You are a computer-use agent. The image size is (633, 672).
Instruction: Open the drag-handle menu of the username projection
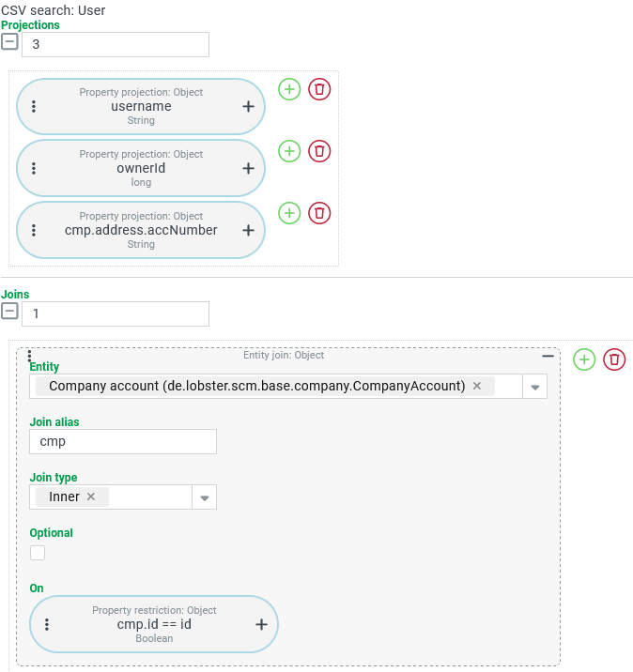(34, 107)
